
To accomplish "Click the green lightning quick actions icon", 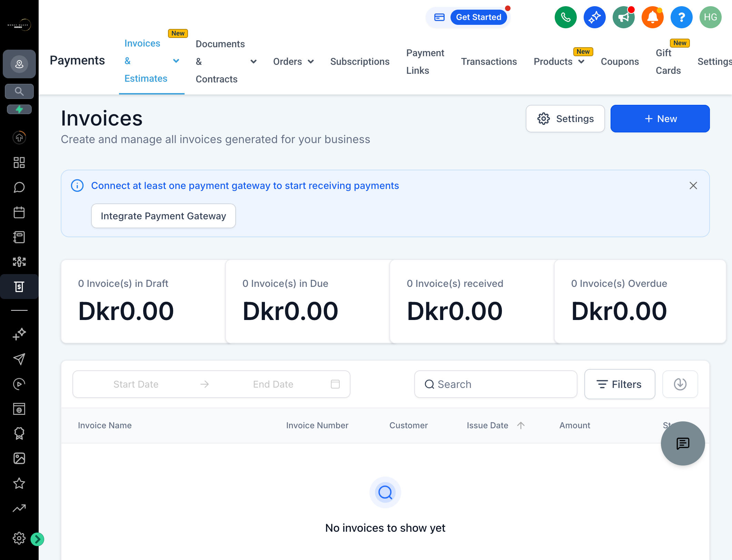I will 19,109.
